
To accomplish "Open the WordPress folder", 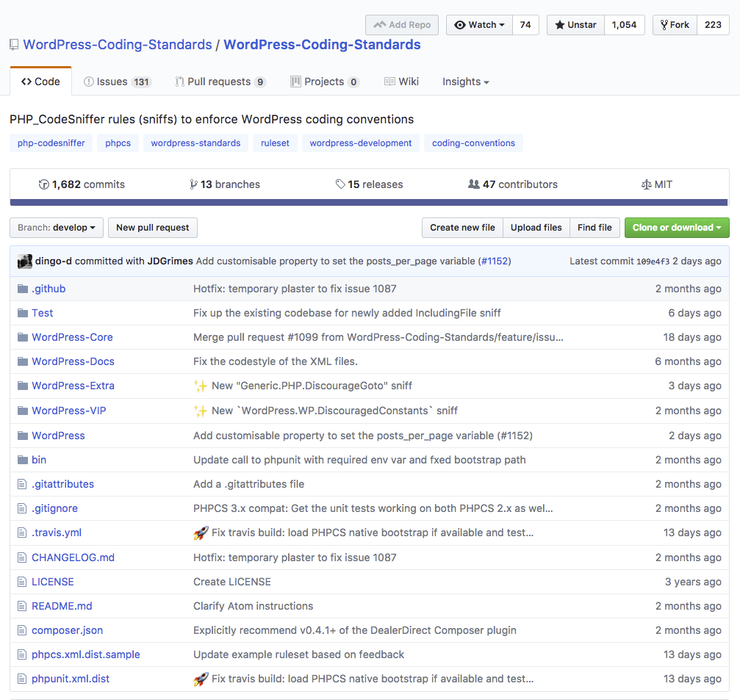I will pos(58,436).
